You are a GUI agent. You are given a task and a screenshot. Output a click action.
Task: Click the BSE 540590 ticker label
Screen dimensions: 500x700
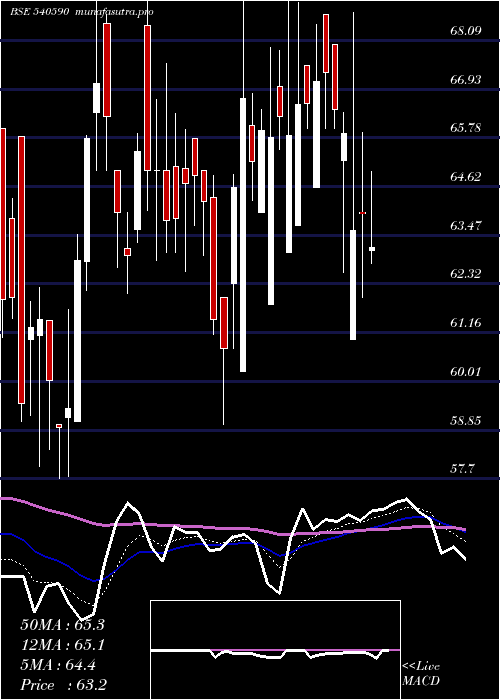click(39, 12)
